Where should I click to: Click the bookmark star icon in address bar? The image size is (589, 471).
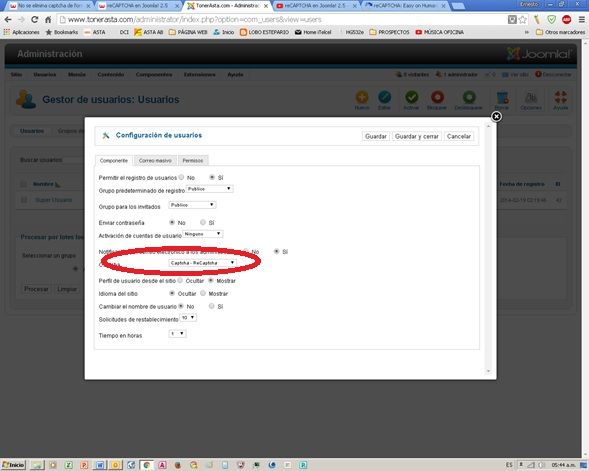(x=523, y=20)
